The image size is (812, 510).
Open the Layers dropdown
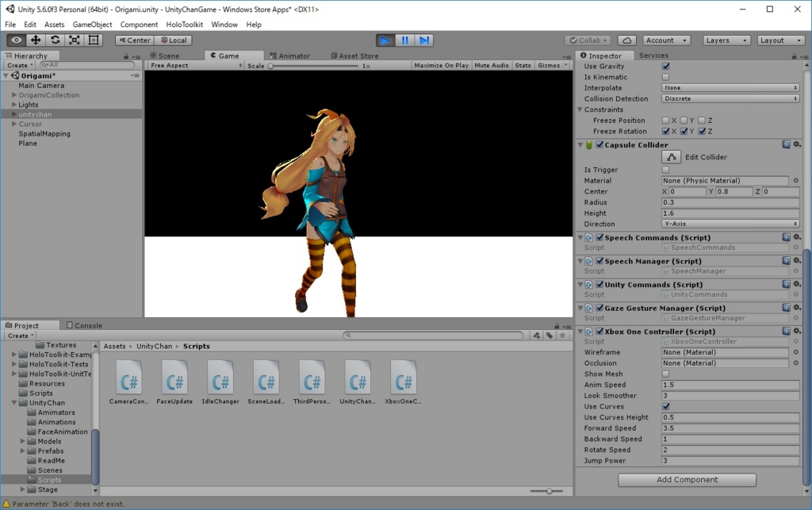tap(726, 40)
